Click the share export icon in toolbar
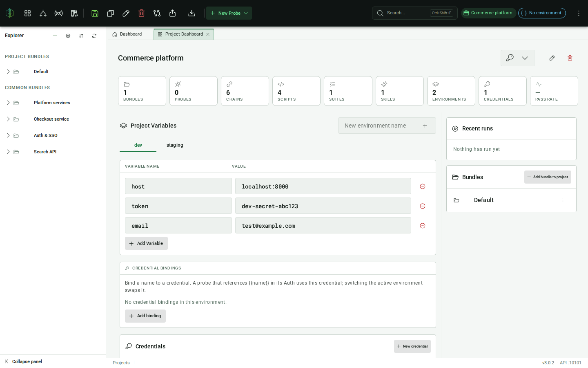Image resolution: width=588 pixels, height=368 pixels. click(172, 13)
